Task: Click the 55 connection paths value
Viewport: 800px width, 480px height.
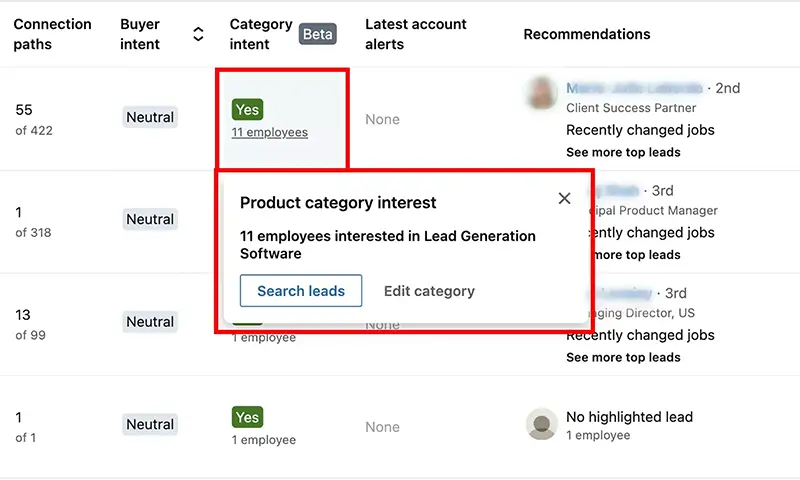Action: click(x=23, y=110)
